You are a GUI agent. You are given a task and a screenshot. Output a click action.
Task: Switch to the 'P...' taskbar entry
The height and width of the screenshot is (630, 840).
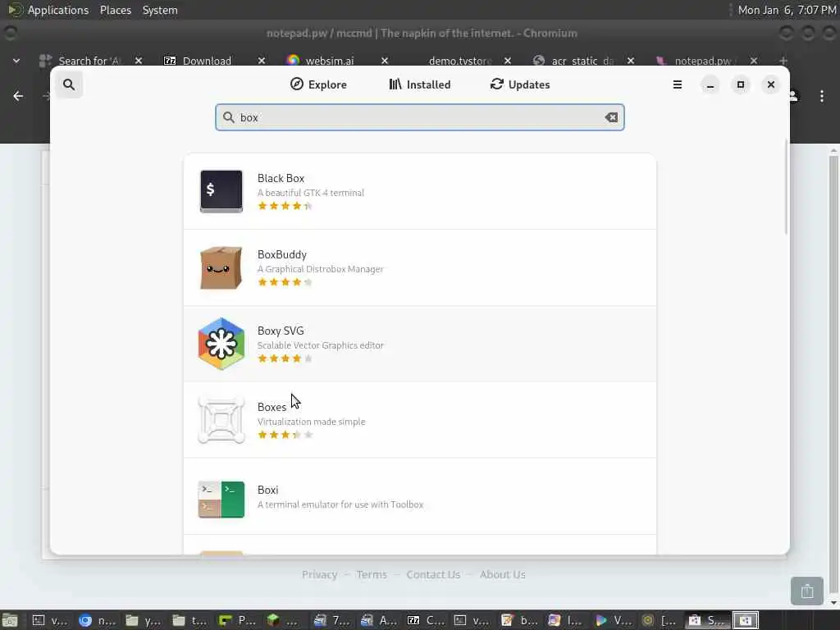(237, 620)
